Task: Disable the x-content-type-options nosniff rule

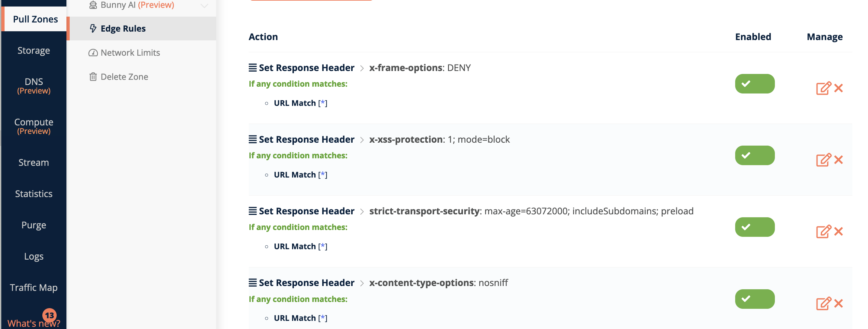Action: point(754,299)
